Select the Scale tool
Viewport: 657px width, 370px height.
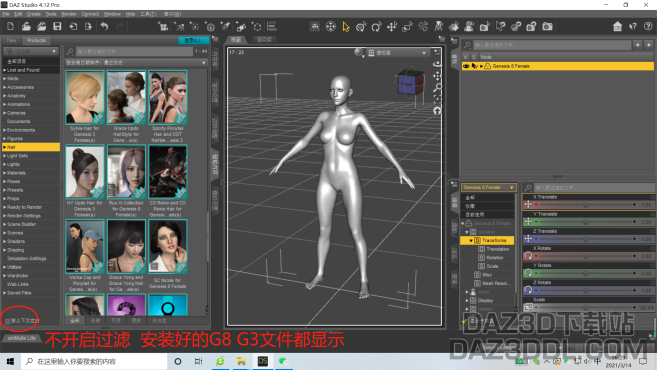point(407,27)
